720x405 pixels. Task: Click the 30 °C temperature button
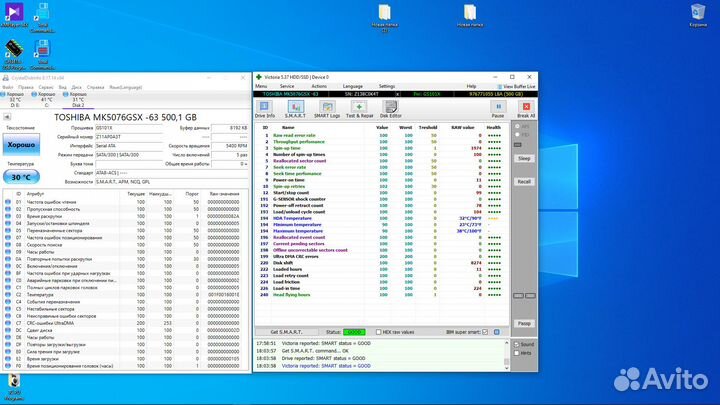pos(21,177)
